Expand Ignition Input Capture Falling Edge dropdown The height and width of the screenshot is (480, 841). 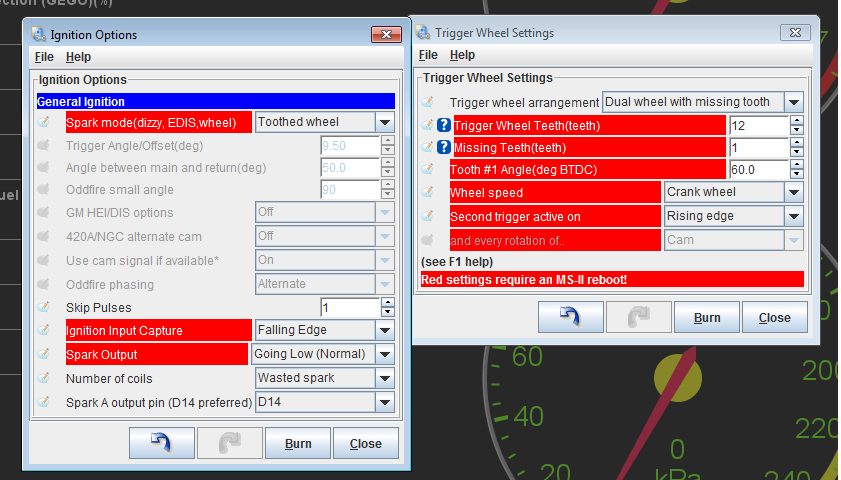point(385,329)
